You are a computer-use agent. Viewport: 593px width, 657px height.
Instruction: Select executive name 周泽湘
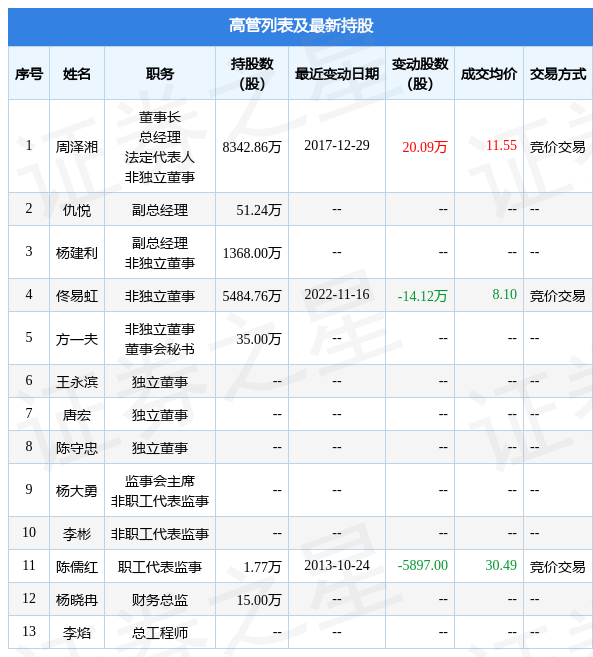point(77,147)
